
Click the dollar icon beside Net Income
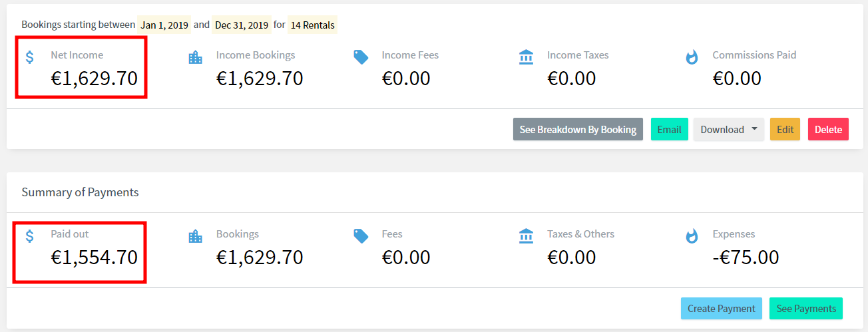30,57
